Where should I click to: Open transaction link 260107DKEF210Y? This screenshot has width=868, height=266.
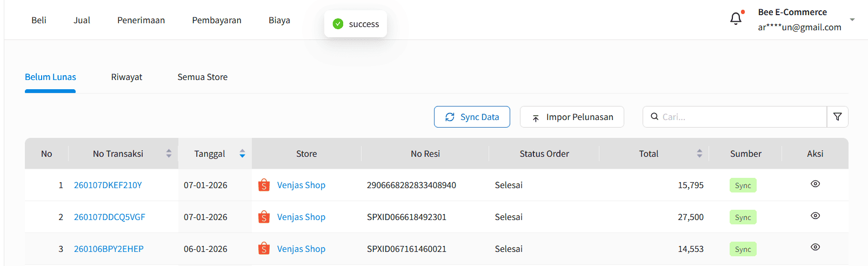click(108, 185)
